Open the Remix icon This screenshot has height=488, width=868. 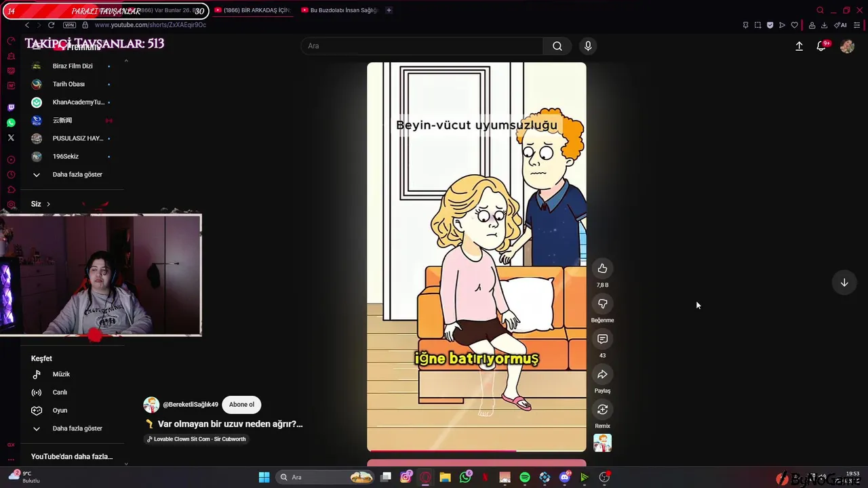[x=602, y=409]
